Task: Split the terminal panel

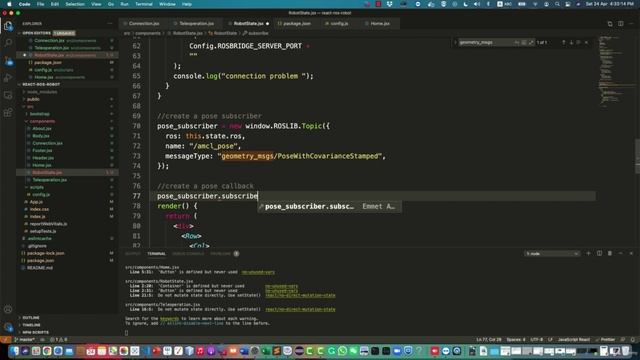Action: (x=599, y=253)
